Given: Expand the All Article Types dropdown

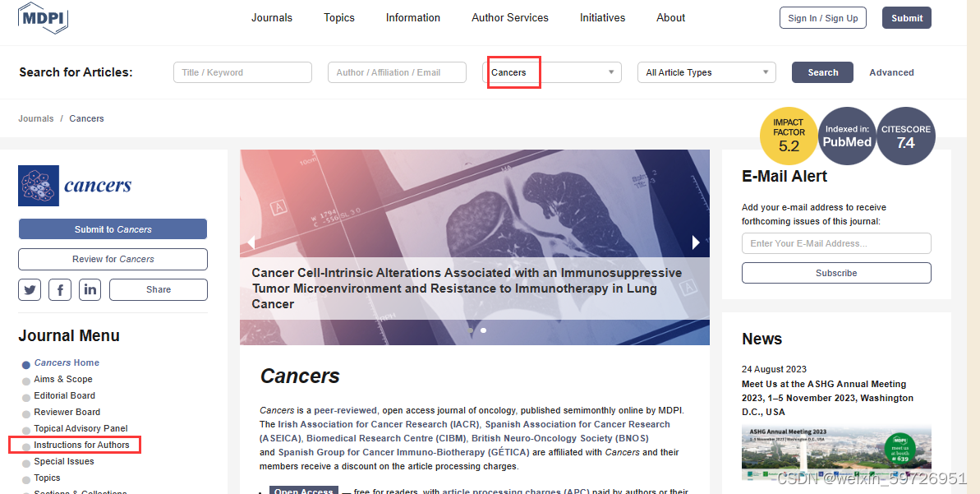Looking at the screenshot, I should [x=706, y=72].
